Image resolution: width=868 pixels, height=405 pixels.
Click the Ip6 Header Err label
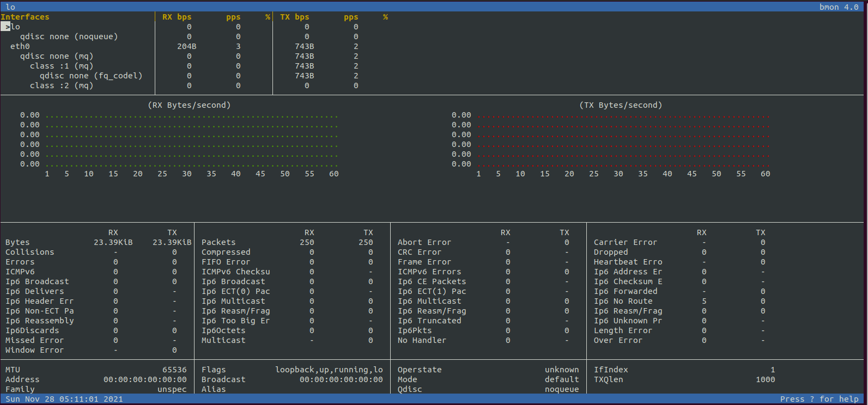click(x=40, y=301)
